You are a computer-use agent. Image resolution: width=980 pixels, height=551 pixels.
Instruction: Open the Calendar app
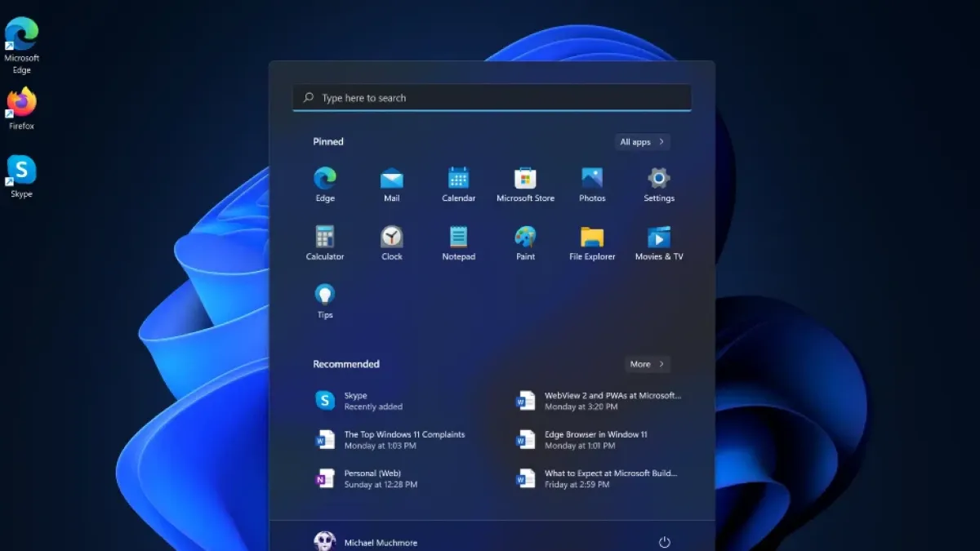(x=459, y=184)
